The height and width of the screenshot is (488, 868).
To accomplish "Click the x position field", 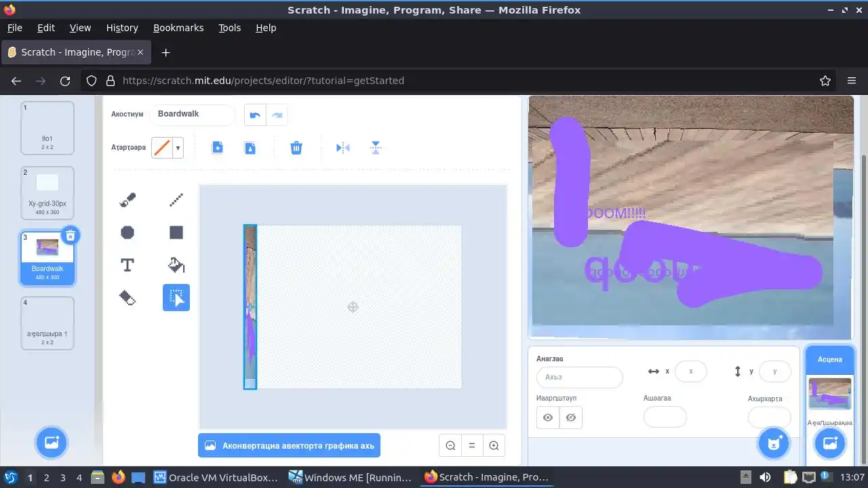I will (691, 371).
